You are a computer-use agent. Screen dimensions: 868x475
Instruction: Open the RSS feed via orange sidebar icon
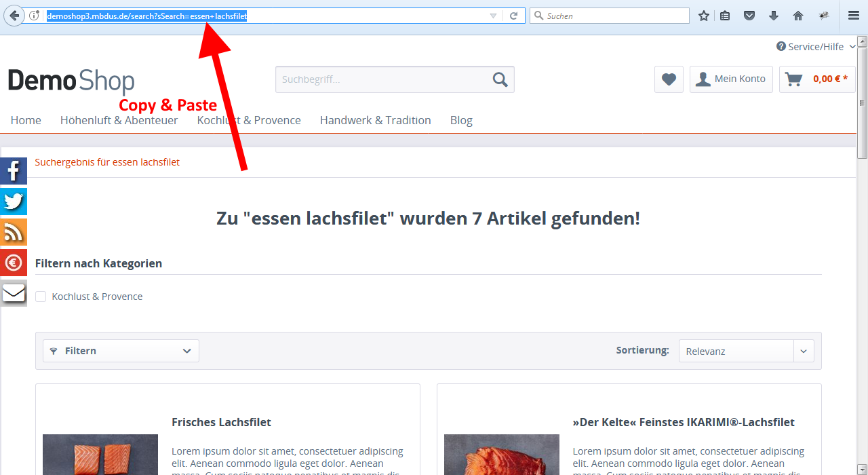point(13,231)
